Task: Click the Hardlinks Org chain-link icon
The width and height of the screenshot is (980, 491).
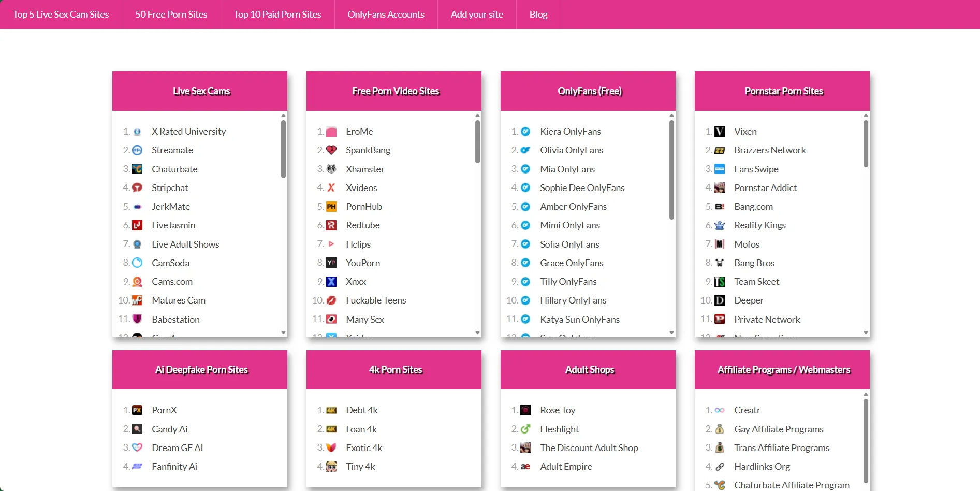Action: (720, 467)
